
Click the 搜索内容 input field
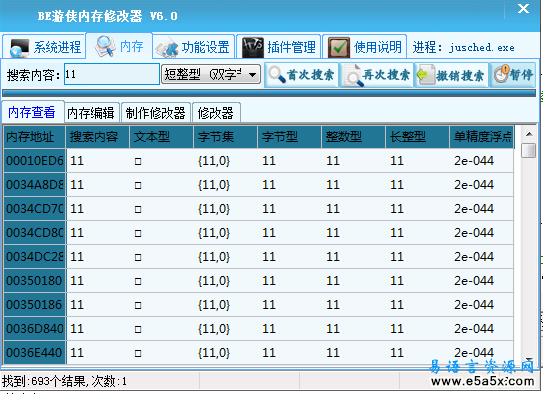click(112, 74)
